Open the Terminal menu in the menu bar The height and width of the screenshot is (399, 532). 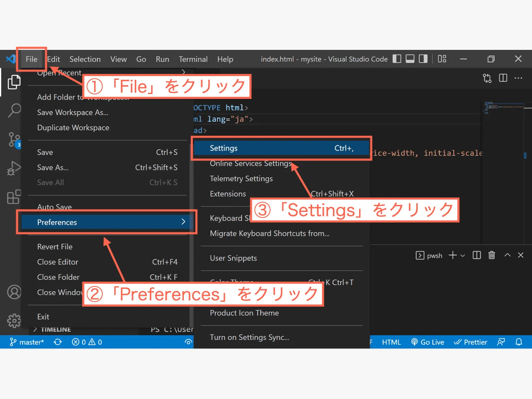(193, 59)
